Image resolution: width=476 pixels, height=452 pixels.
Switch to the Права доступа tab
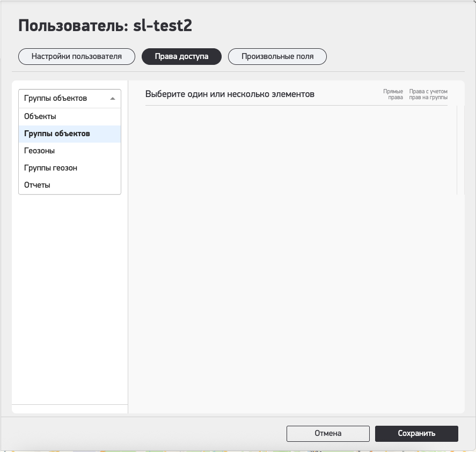(x=181, y=56)
